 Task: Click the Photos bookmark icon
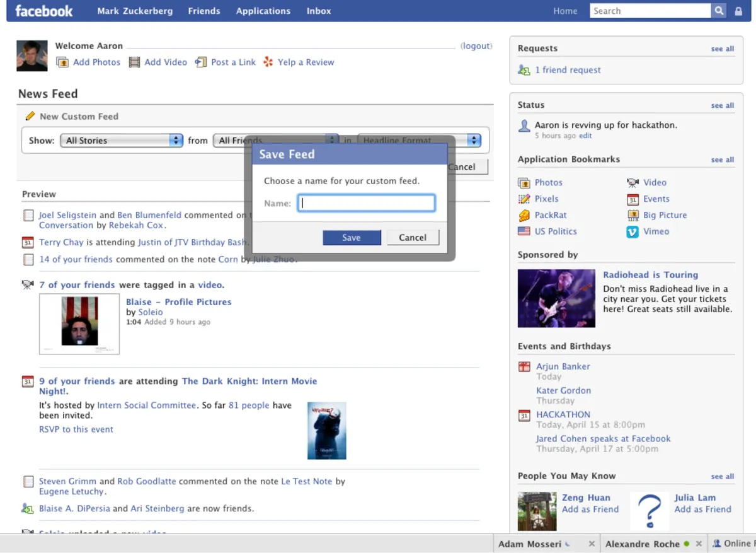point(524,183)
